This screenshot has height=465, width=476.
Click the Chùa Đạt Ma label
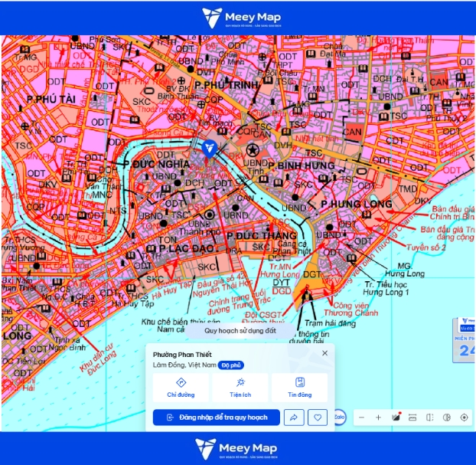tap(333, 50)
